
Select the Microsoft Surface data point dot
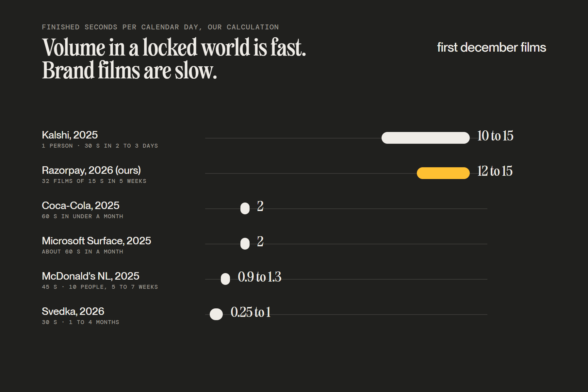tap(245, 244)
